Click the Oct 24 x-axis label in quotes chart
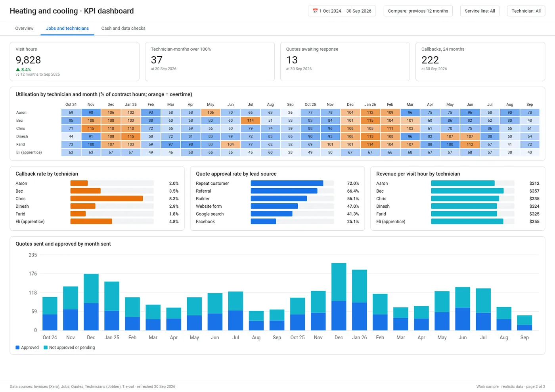The height and width of the screenshot is (392, 555). [50, 338]
